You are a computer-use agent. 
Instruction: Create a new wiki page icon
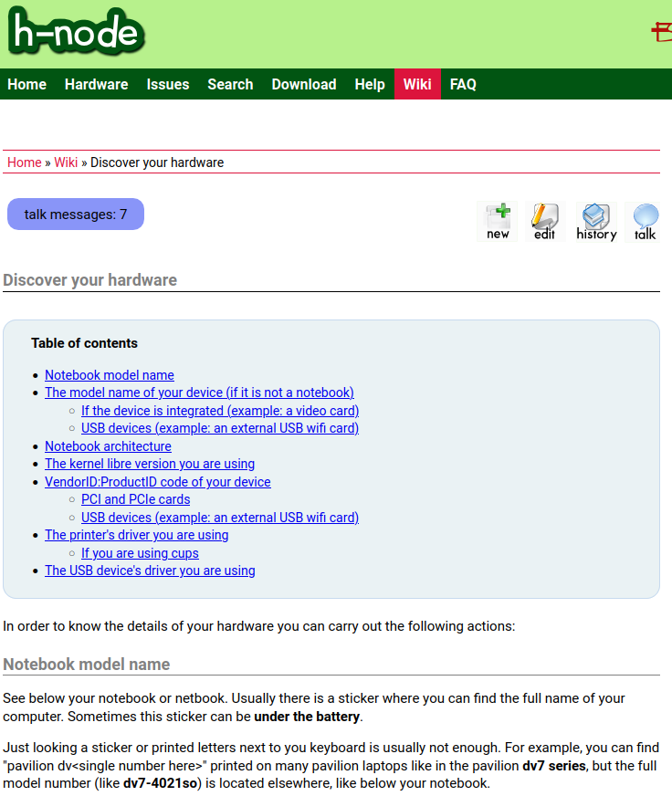tap(498, 222)
